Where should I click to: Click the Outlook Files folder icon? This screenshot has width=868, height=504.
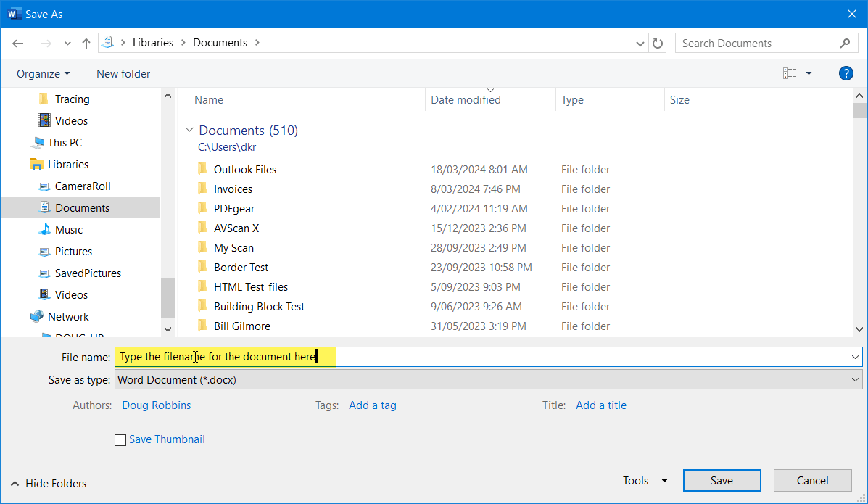(x=202, y=169)
